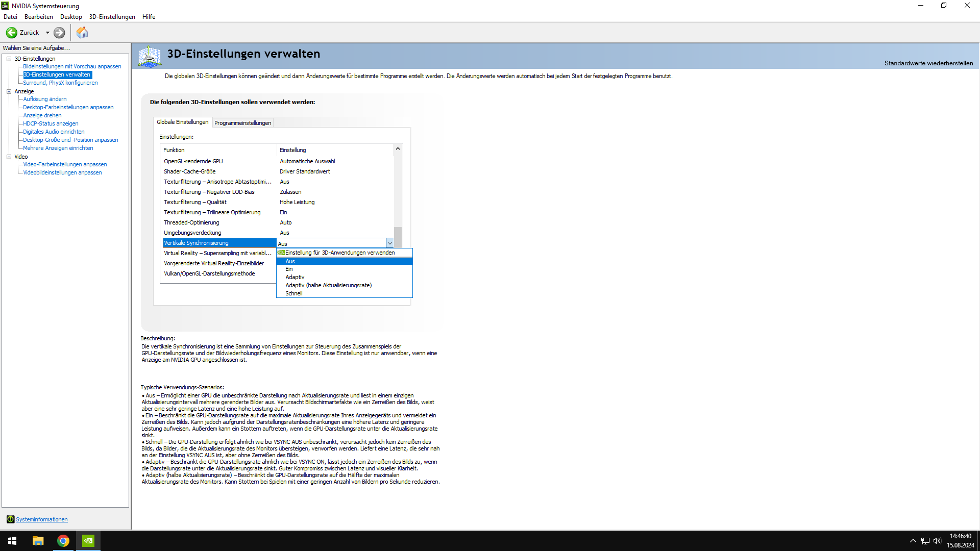Open the 3D-Einstellungen menu

pyautogui.click(x=112, y=17)
